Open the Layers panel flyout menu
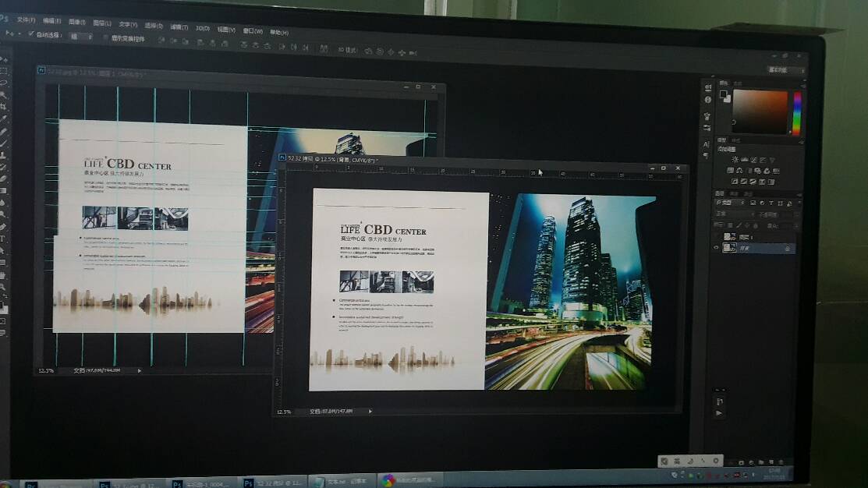This screenshot has width=868, height=488. (799, 195)
